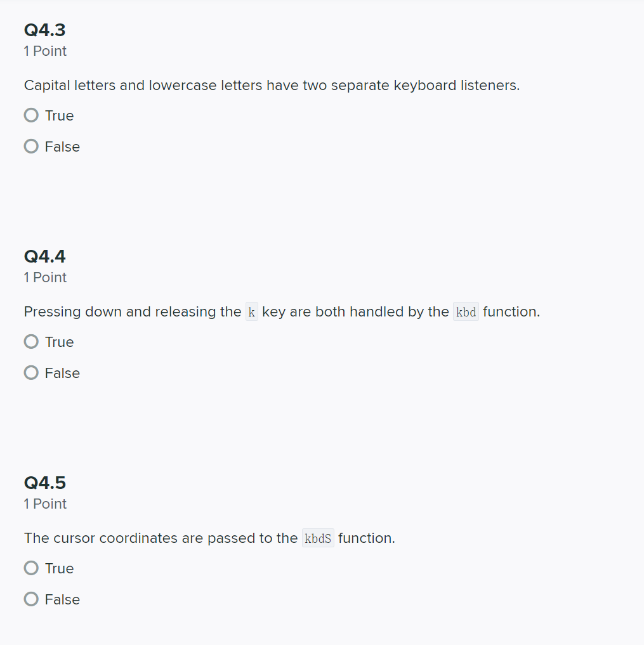Click the 'k' inline code badge in Q4.4
This screenshot has height=645, width=644.
coord(251,311)
